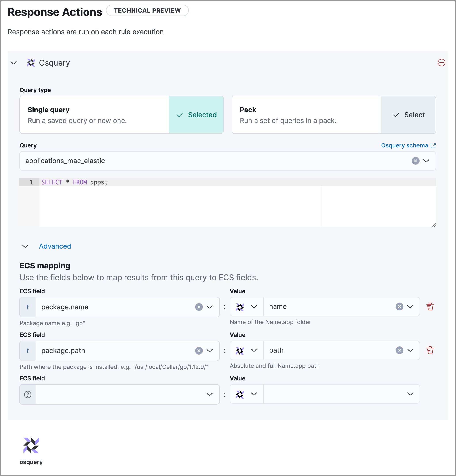This screenshot has width=456, height=476.
Task: Remove the Osquery response action (red minus icon)
Action: pyautogui.click(x=441, y=63)
